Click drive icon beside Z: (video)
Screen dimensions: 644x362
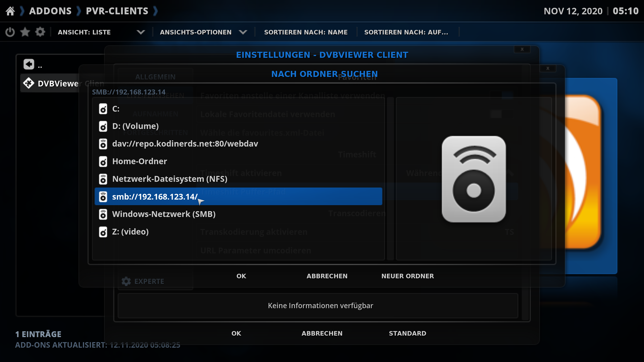(103, 232)
